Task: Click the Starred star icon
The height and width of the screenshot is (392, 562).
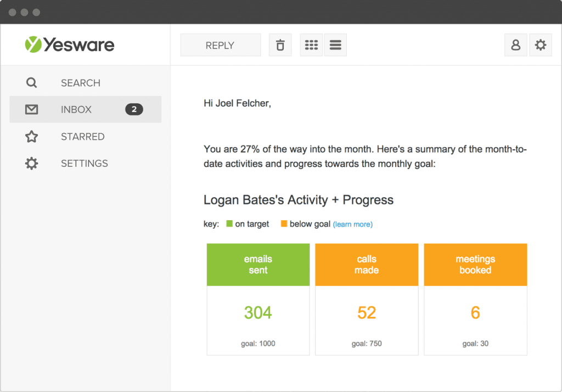Action: coord(32,137)
